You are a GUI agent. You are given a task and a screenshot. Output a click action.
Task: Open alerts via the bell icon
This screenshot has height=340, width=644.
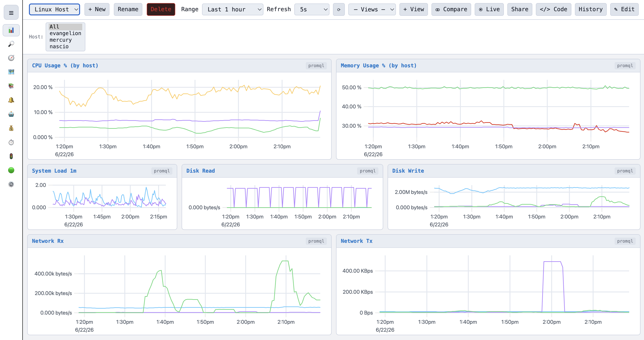[11, 100]
